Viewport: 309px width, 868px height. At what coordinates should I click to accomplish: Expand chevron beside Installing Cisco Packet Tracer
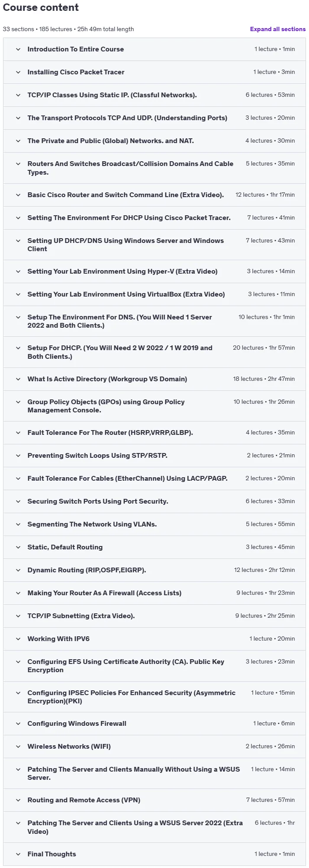coord(18,72)
